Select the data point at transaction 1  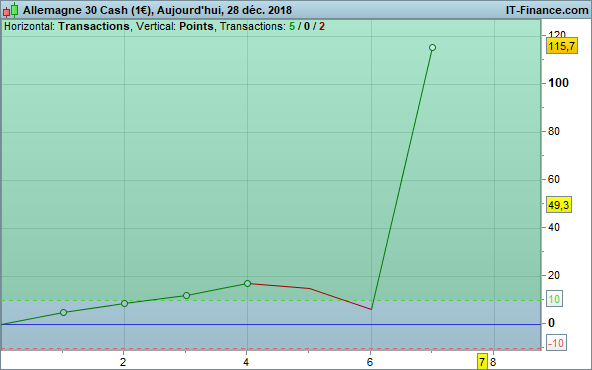[63, 312]
